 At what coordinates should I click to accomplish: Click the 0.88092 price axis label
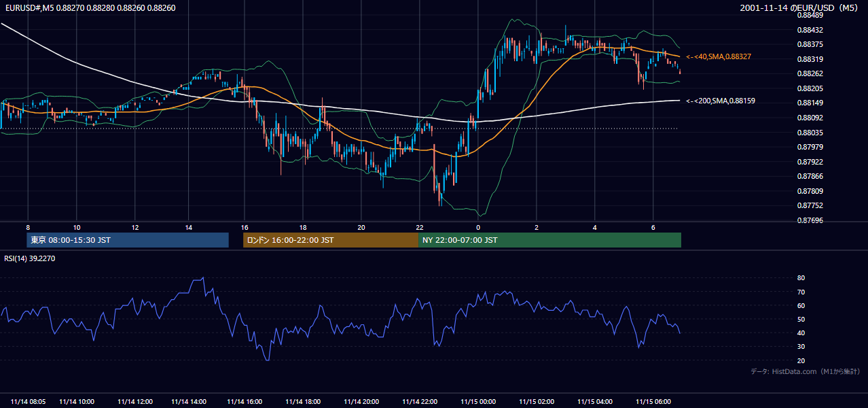(x=810, y=118)
